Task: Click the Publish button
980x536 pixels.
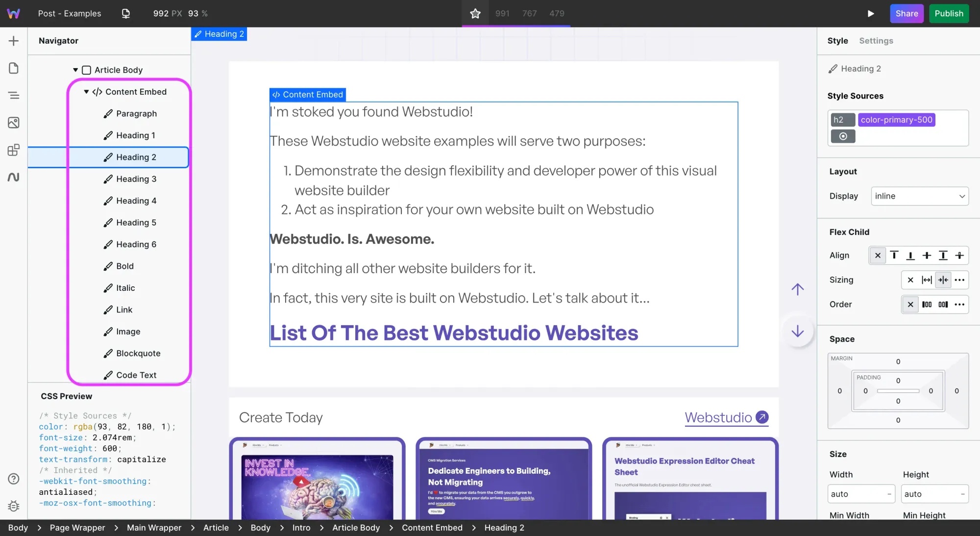Action: (x=949, y=13)
